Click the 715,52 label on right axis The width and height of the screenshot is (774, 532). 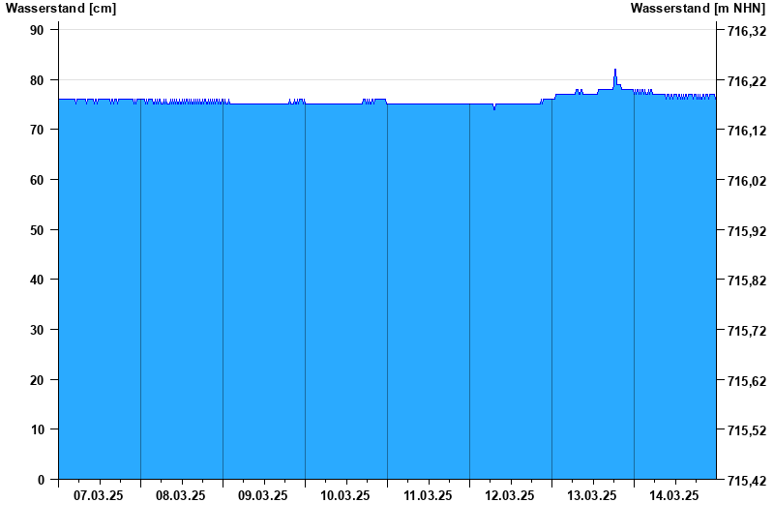point(747,430)
